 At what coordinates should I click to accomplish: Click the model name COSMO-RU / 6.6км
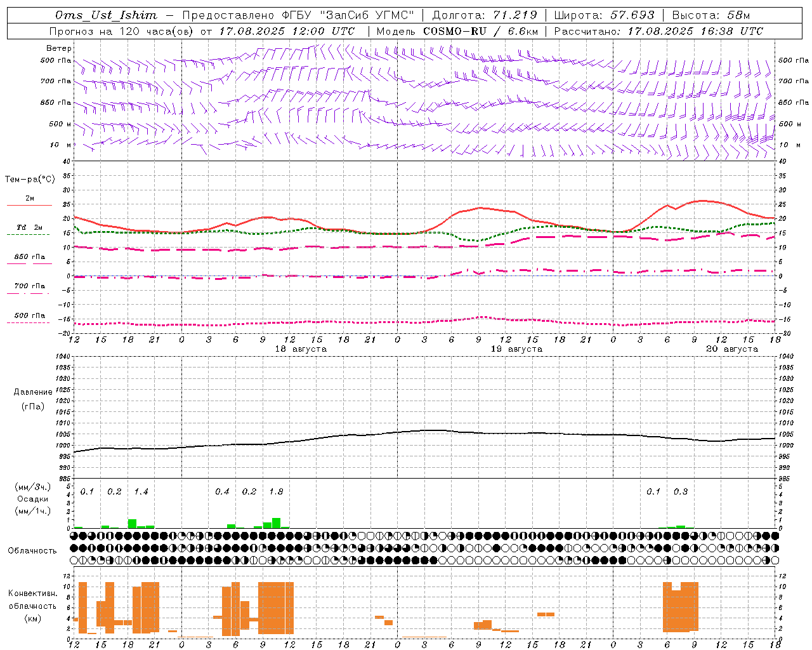click(481, 31)
